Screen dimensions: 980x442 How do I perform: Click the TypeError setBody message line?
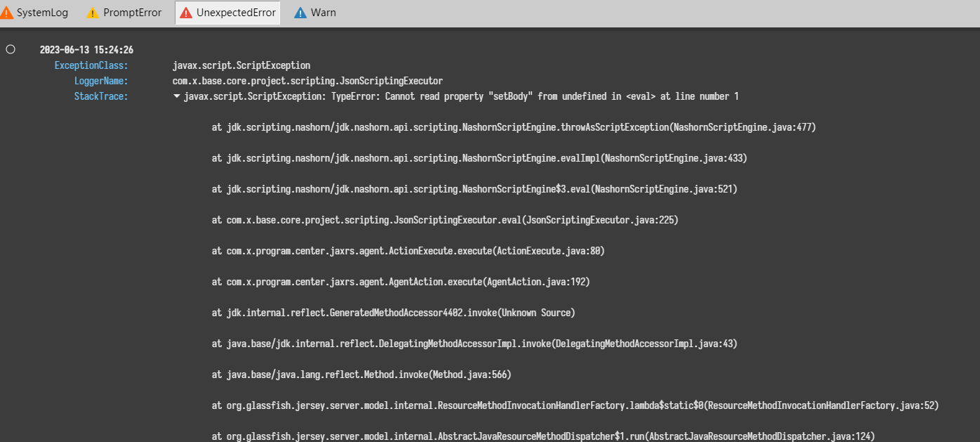tap(461, 96)
